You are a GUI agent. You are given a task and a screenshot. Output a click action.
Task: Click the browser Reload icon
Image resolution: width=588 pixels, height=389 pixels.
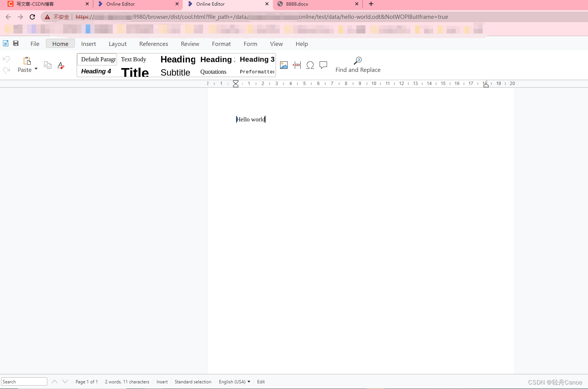click(32, 17)
